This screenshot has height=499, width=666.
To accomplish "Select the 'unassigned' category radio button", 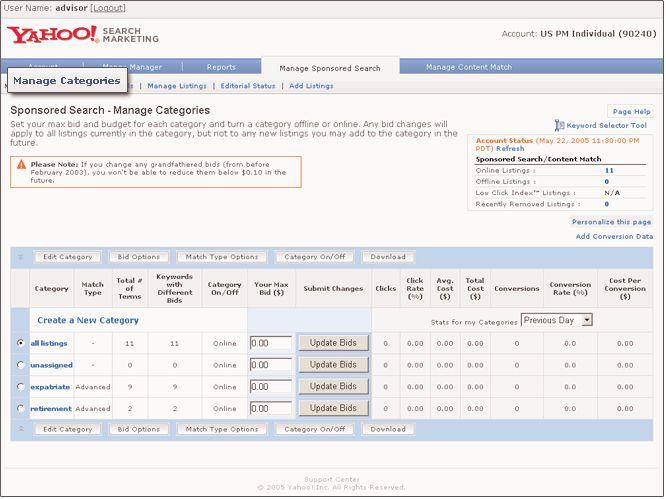I will 21,365.
